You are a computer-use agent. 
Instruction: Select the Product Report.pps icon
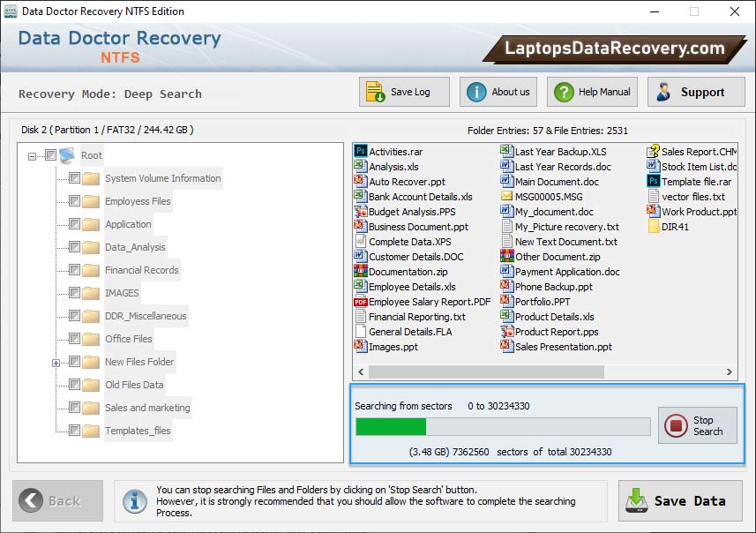click(506, 332)
